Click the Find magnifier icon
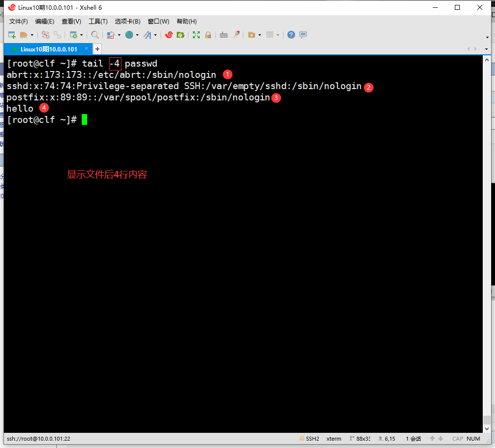The width and height of the screenshot is (495, 448). [x=94, y=35]
